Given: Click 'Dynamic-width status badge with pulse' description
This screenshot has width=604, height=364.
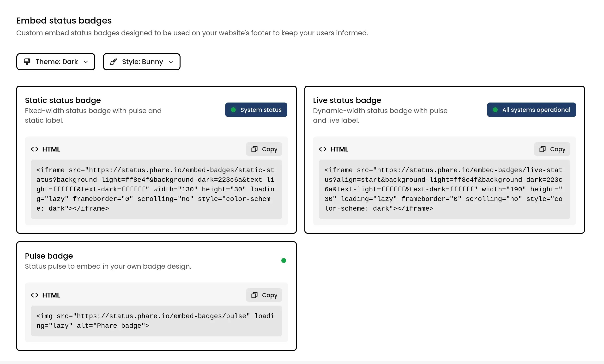Looking at the screenshot, I should pyautogui.click(x=380, y=115).
